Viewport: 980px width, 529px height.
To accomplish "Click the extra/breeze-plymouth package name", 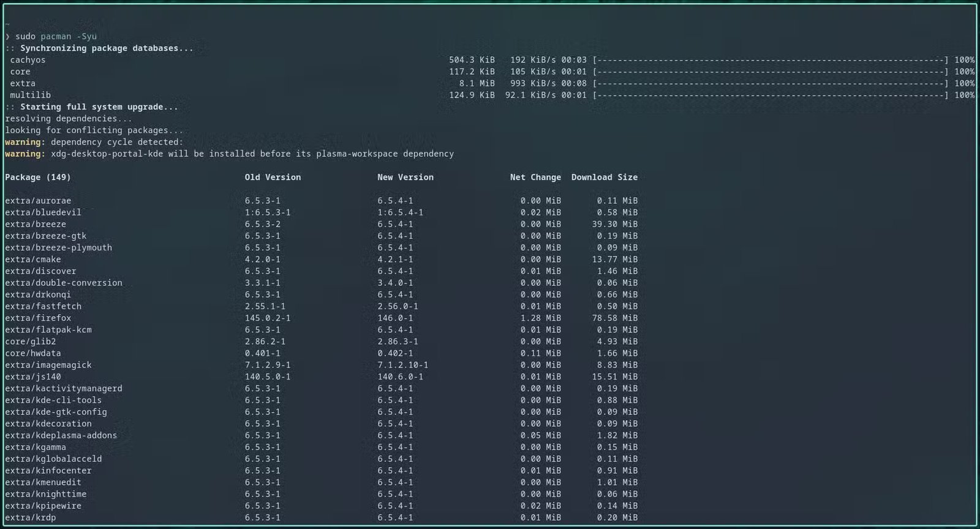I will [58, 247].
